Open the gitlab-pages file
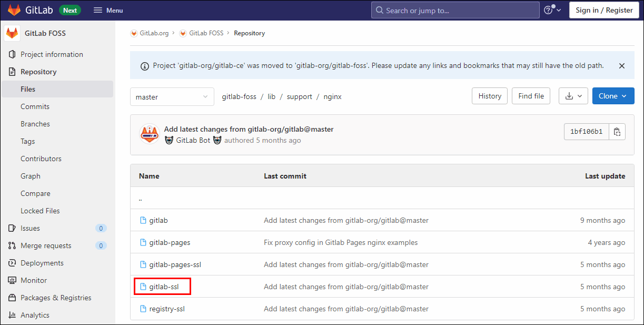The width and height of the screenshot is (644, 325). pyautogui.click(x=170, y=242)
